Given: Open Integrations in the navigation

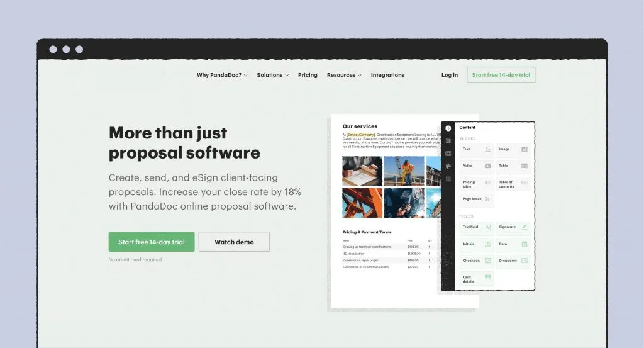Looking at the screenshot, I should (x=387, y=75).
